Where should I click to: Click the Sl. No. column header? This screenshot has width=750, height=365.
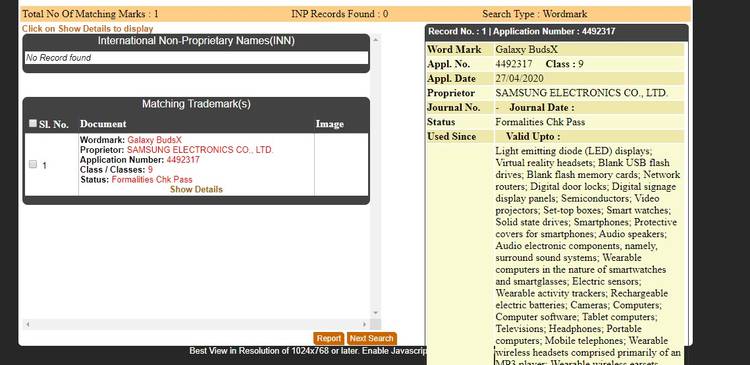53,124
